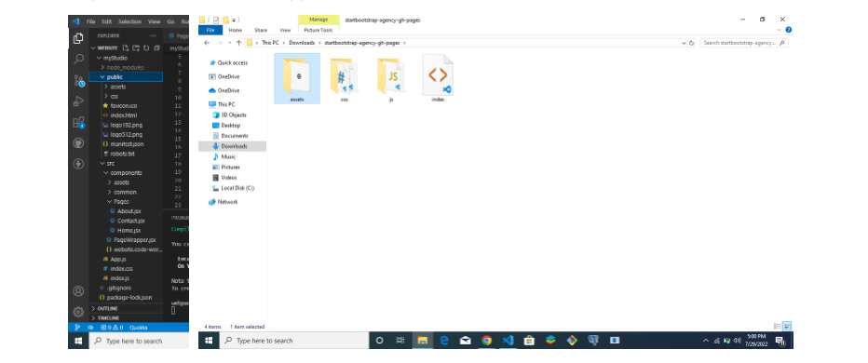
Task: Click the errors and warnings status bar indicator
Action: click(x=113, y=328)
